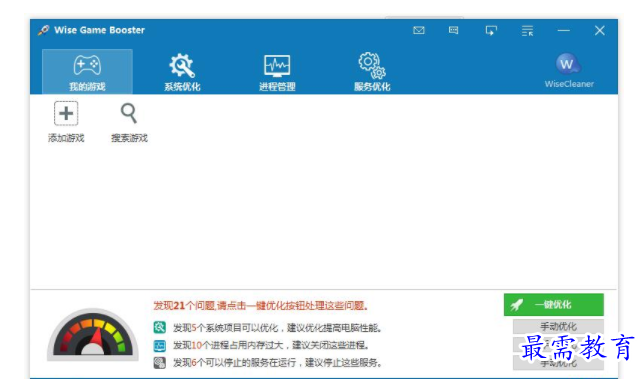Image resolution: width=643 pixels, height=379 pixels.
Task: Click the top 手动优化 button
Action: [x=558, y=326]
